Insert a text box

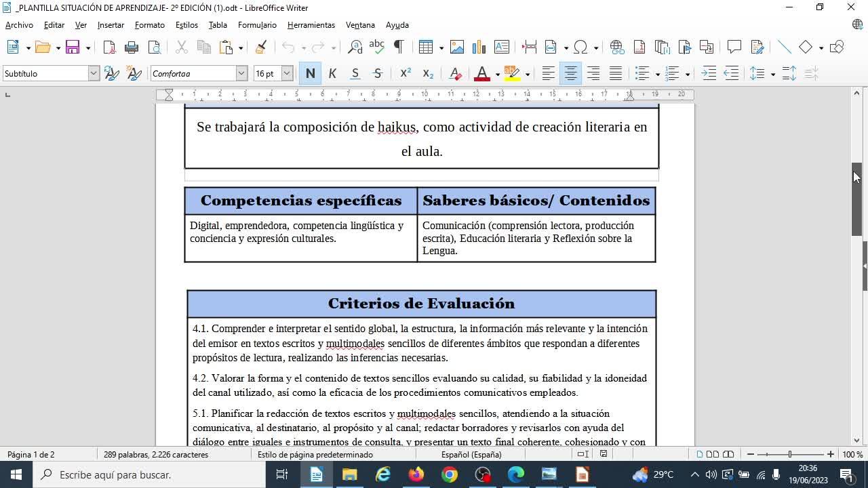(502, 47)
